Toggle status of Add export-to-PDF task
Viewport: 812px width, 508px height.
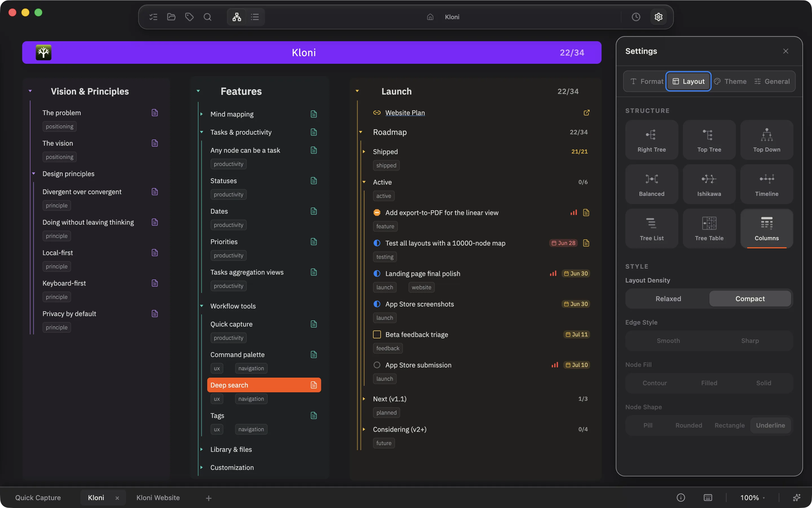377,213
